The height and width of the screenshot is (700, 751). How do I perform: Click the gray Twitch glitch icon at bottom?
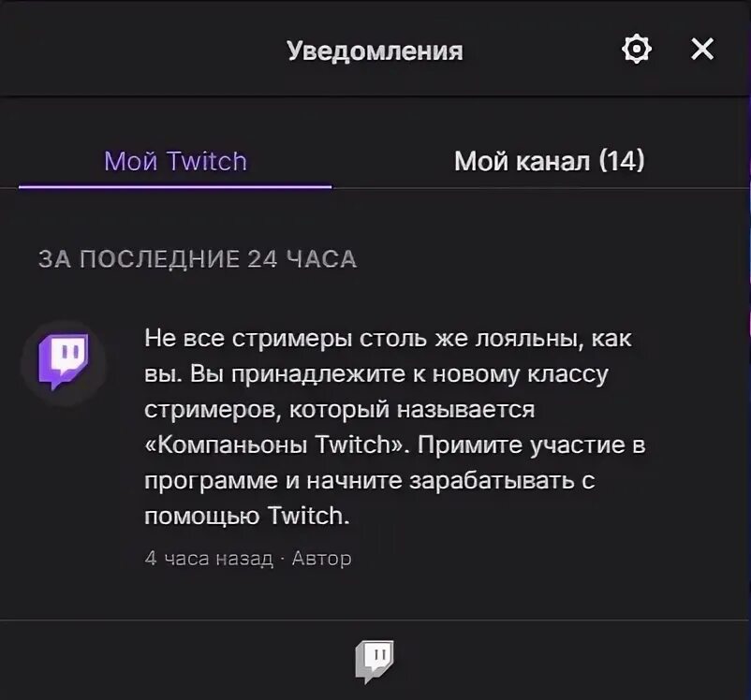[375, 661]
